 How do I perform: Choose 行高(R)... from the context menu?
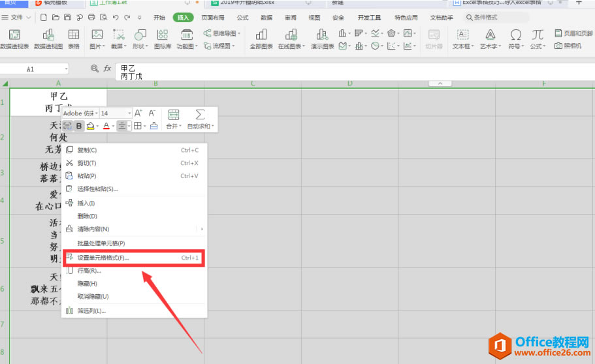[x=135, y=271]
